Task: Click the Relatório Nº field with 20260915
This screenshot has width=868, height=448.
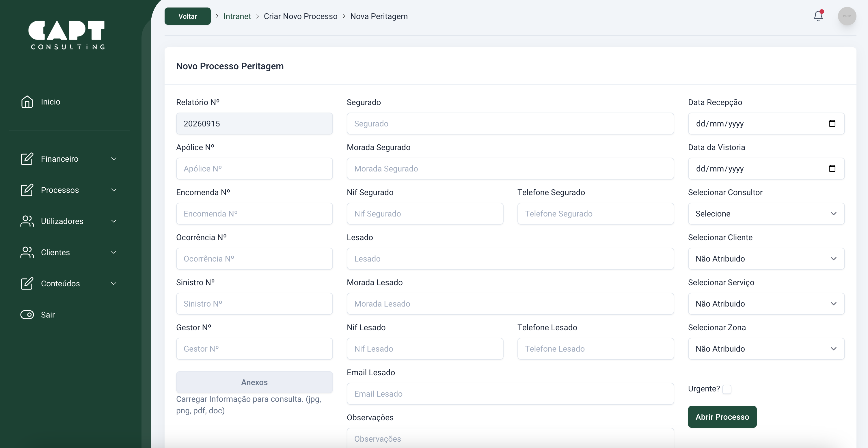Action: click(x=254, y=124)
